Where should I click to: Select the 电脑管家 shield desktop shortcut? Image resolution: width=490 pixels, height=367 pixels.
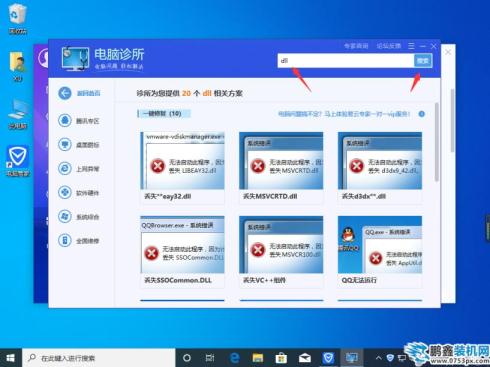coord(18,161)
